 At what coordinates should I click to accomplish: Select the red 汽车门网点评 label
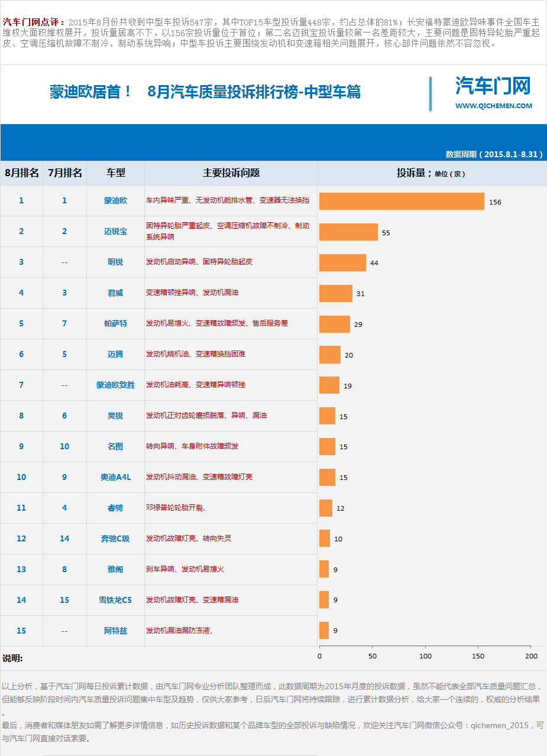34,22
